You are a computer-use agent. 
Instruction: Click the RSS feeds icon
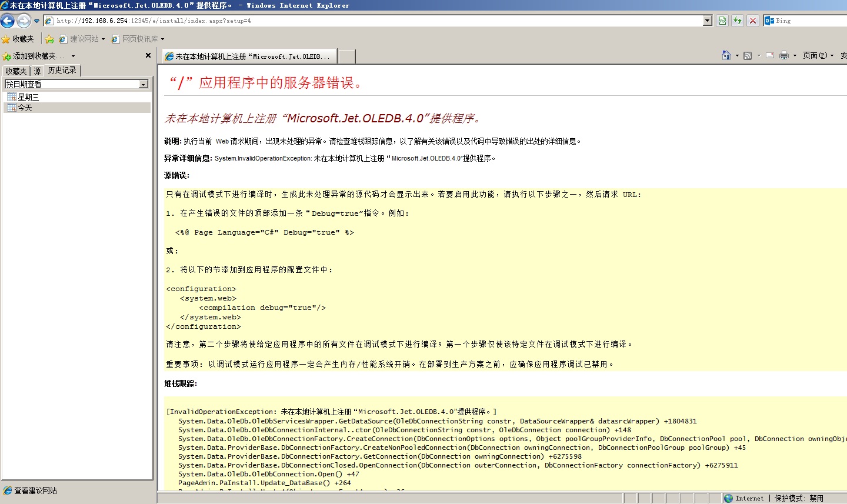click(748, 56)
